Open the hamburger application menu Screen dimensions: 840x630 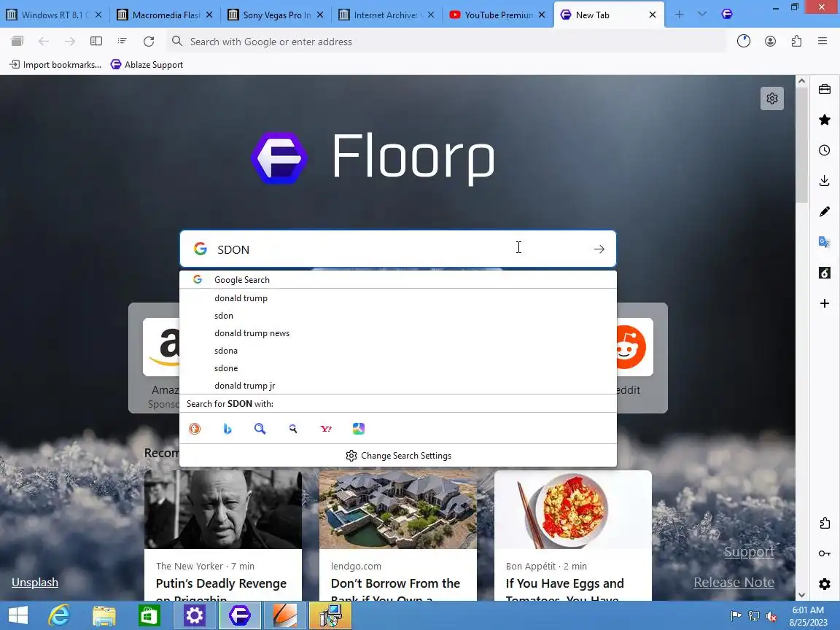tap(822, 42)
